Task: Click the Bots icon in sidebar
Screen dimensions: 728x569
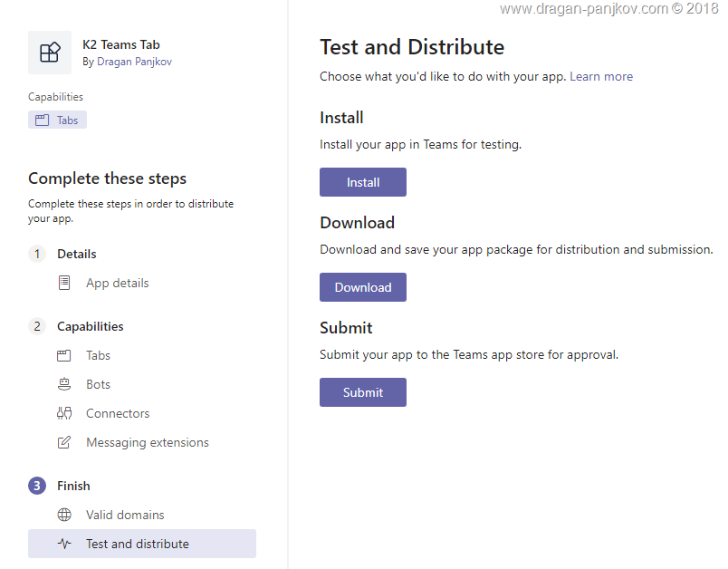Action: pos(64,384)
